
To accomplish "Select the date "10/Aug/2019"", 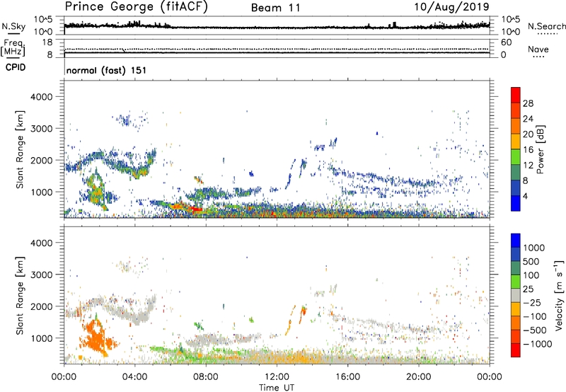I will (x=451, y=7).
